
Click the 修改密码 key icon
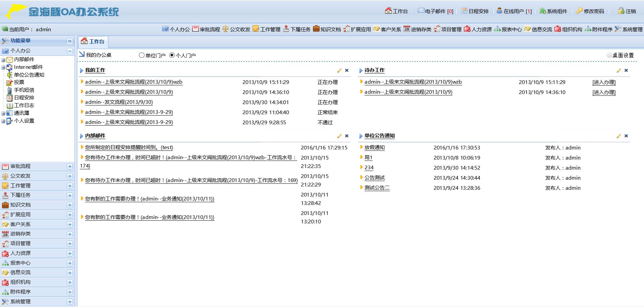click(x=579, y=11)
